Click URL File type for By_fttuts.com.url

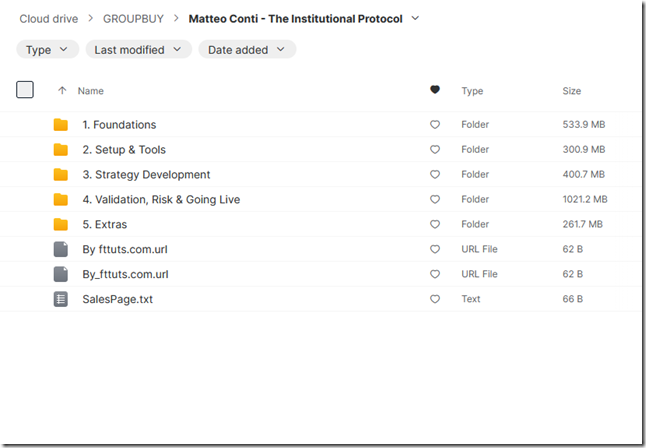tap(479, 274)
